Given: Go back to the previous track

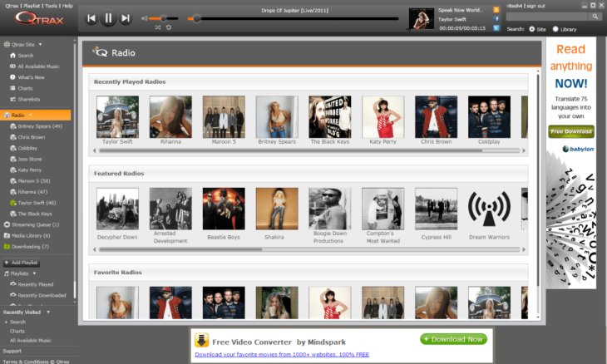Looking at the screenshot, I should 91,18.
